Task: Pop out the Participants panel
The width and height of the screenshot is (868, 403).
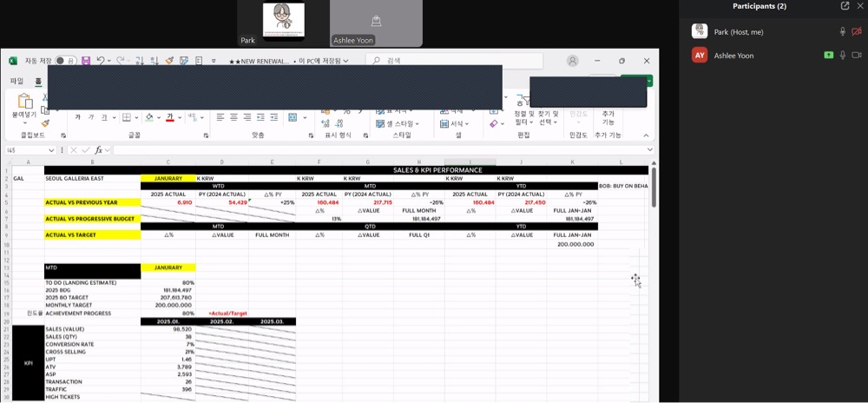Action: (845, 6)
